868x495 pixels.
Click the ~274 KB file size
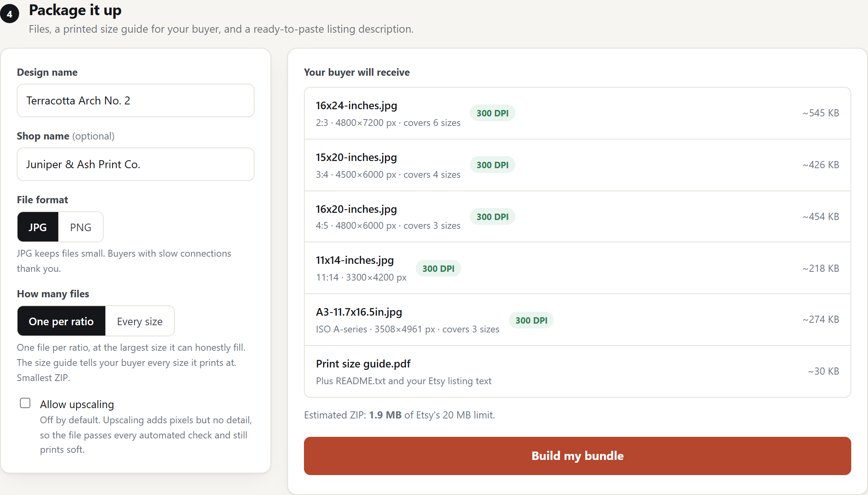click(821, 320)
